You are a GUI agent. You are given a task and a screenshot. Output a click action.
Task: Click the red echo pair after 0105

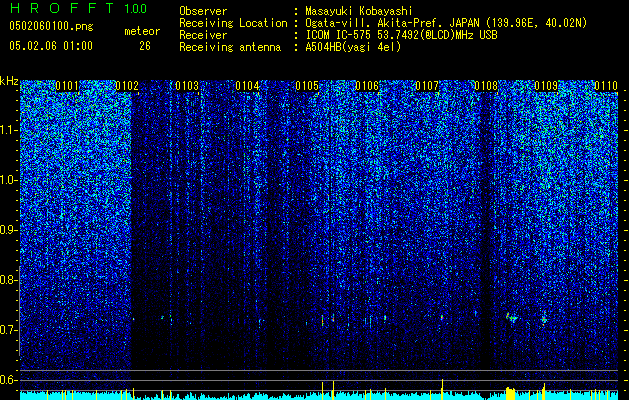tap(328, 319)
